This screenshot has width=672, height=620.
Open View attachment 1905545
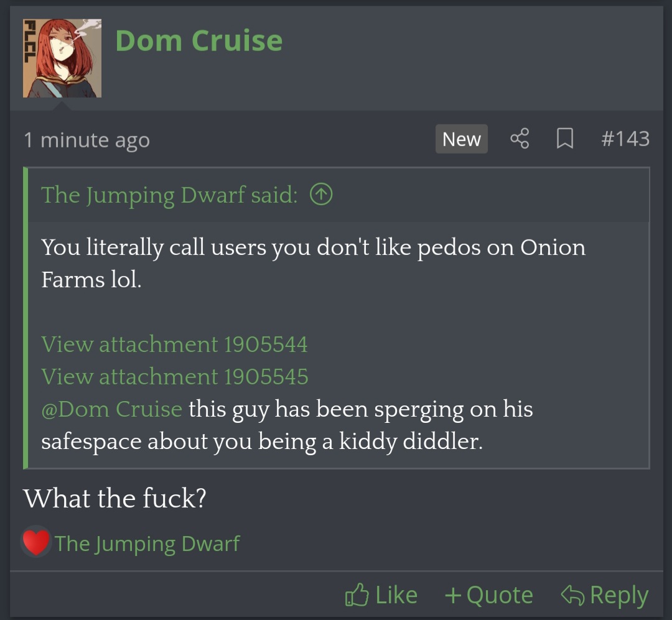click(x=174, y=376)
